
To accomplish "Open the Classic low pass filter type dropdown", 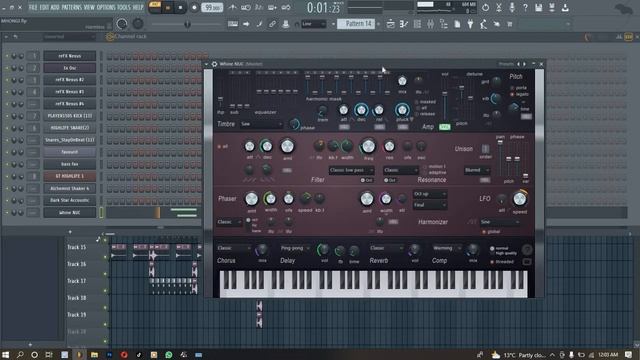I will (351, 170).
